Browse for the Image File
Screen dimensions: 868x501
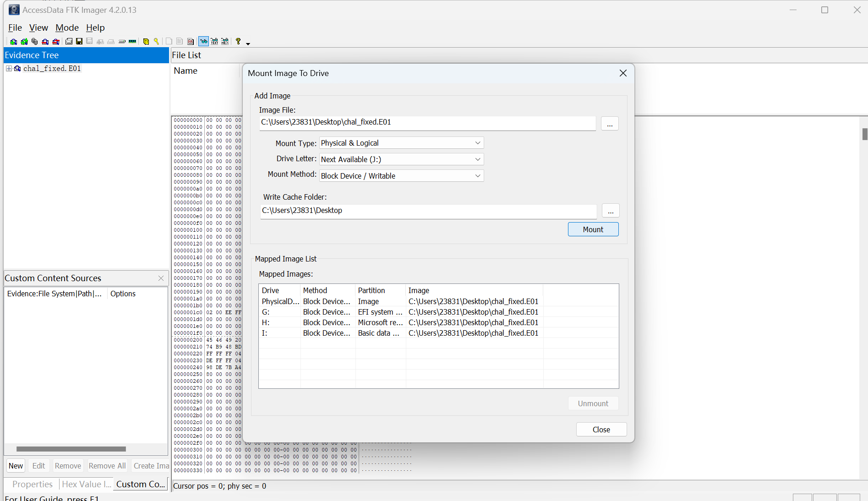point(610,124)
